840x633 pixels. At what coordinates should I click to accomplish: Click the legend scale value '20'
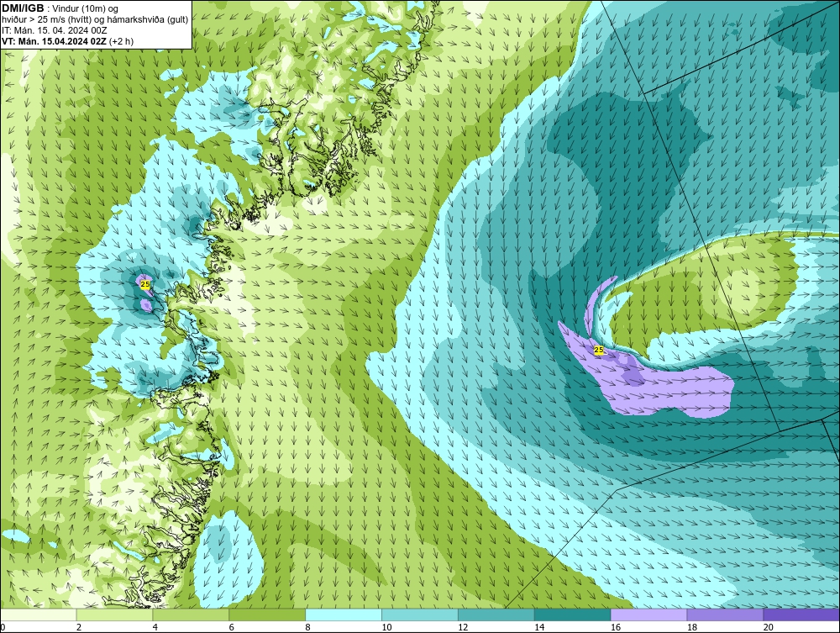[769, 627]
